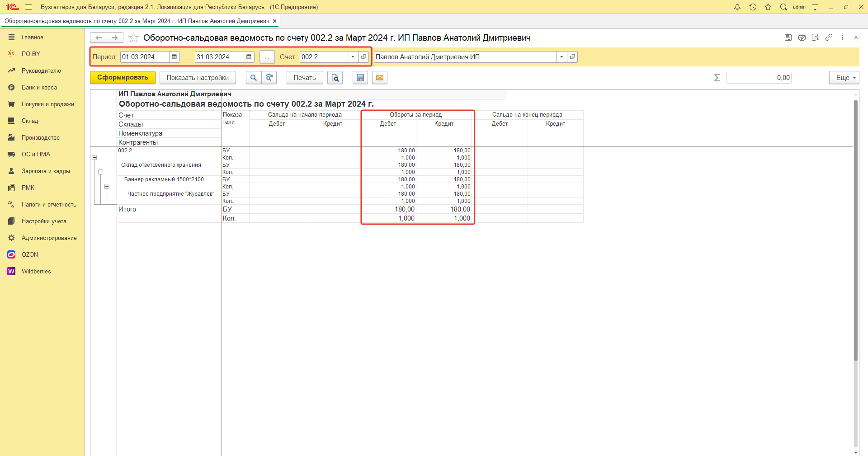Open print preview icon

[x=335, y=78]
